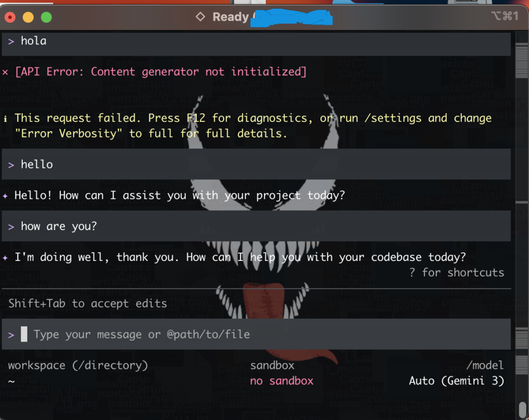Click the diamond icon next to Ready title

click(200, 17)
